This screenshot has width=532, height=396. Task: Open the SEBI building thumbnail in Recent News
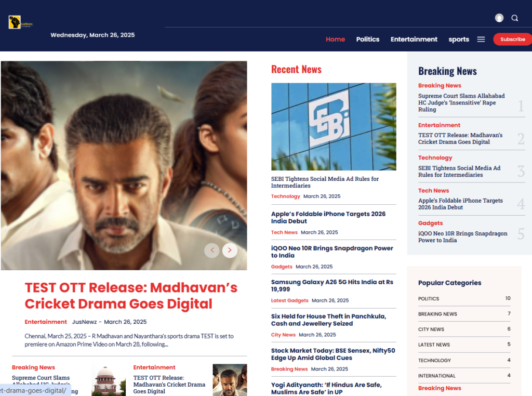(x=334, y=127)
